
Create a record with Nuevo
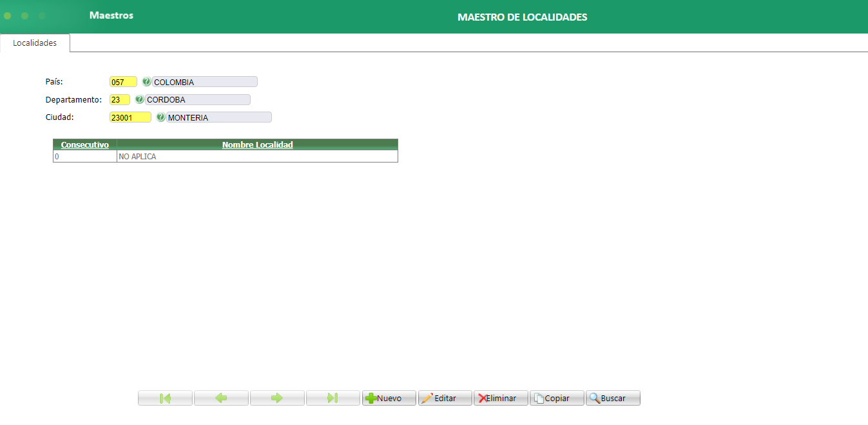[389, 398]
